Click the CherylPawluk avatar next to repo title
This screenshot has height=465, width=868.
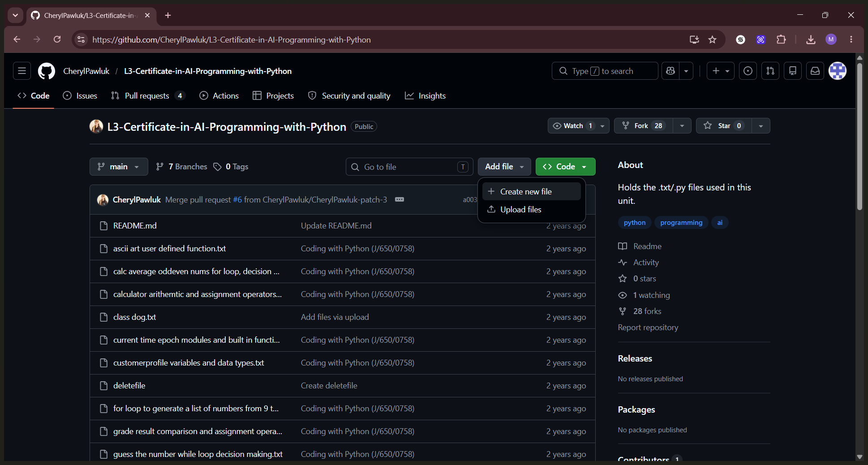96,127
